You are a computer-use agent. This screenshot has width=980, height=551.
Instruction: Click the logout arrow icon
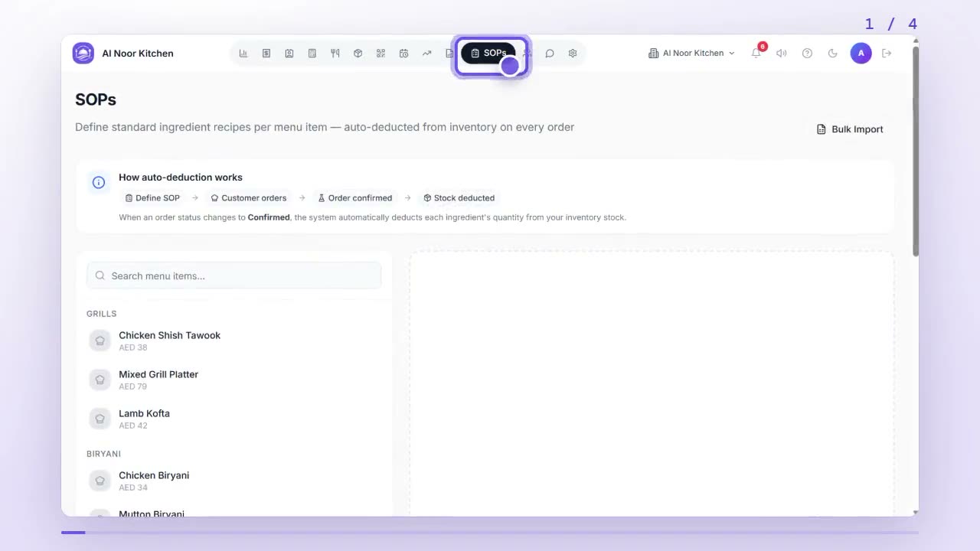tap(887, 54)
